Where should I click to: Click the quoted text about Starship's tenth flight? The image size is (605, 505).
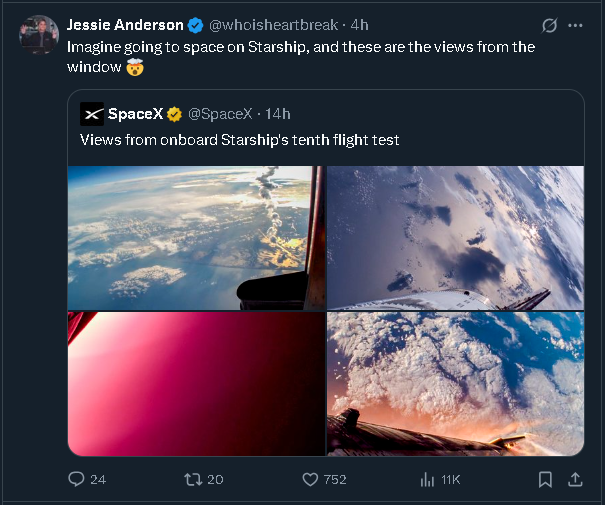point(240,140)
